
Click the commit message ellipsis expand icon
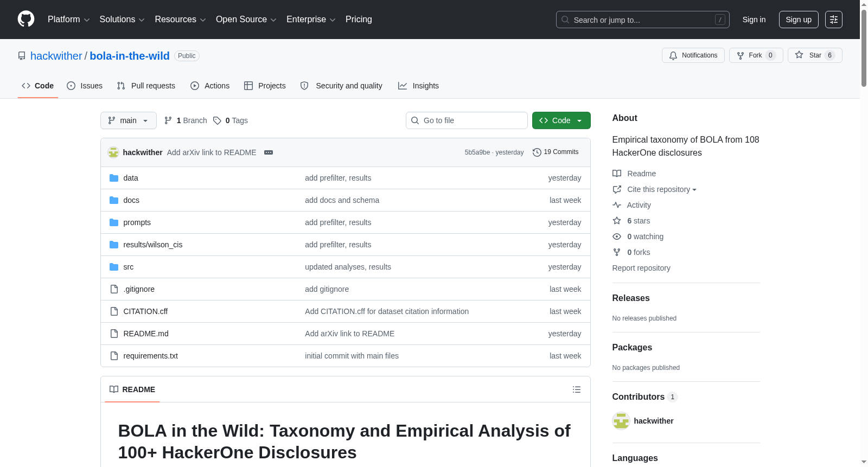[269, 152]
